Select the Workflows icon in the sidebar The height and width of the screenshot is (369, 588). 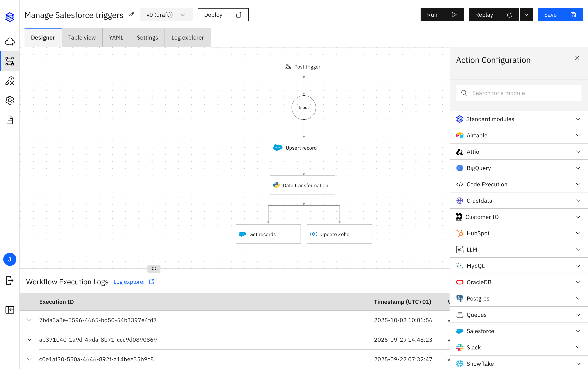click(x=10, y=61)
